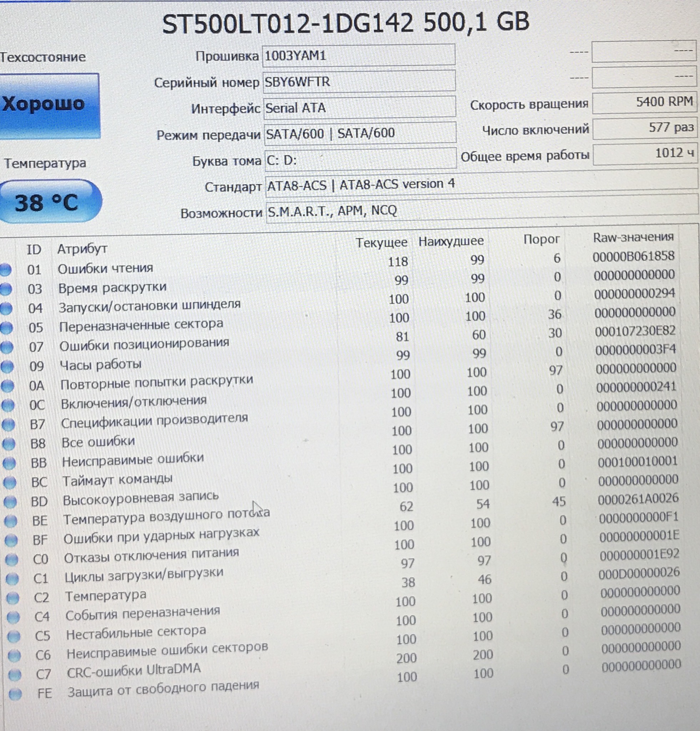Click the ID column header
Viewport: 700px width, 731px height.
34,249
